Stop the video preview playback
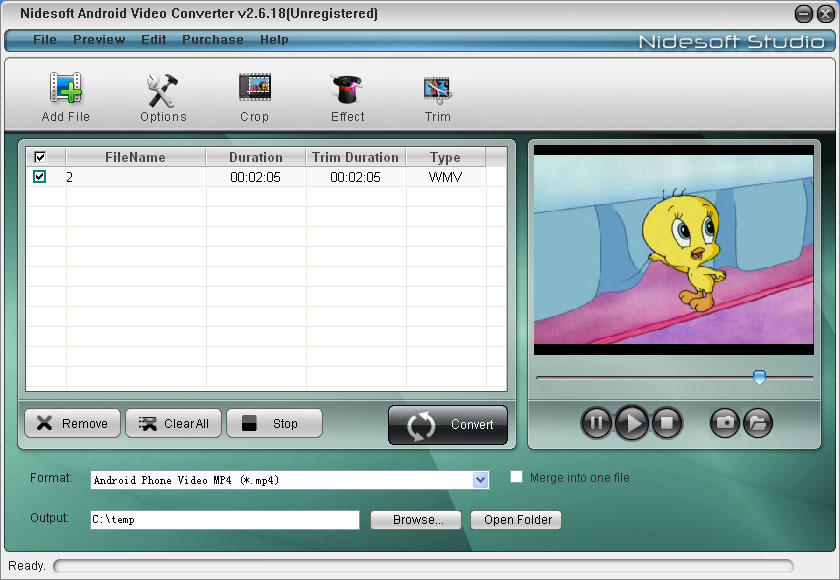This screenshot has width=840, height=580. click(667, 423)
